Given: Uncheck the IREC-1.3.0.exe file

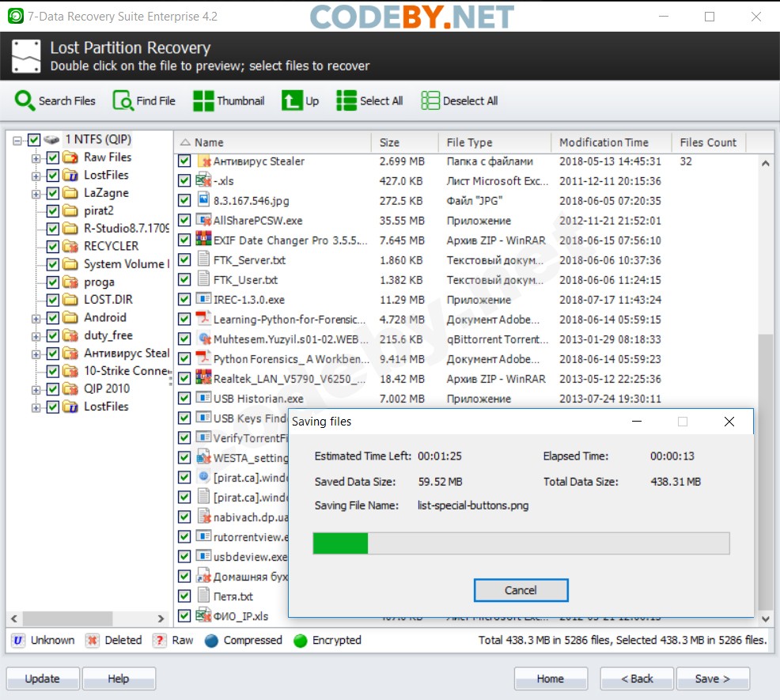Looking at the screenshot, I should point(184,300).
